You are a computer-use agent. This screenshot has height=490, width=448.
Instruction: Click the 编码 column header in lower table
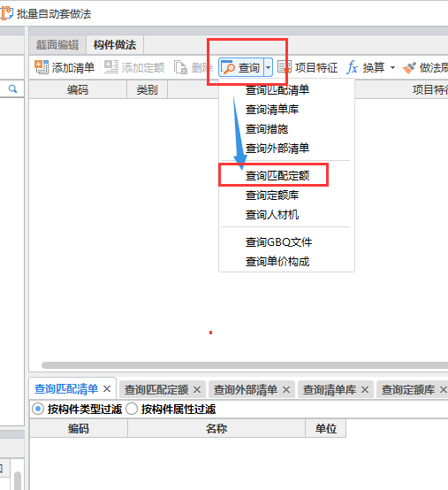coord(79,428)
